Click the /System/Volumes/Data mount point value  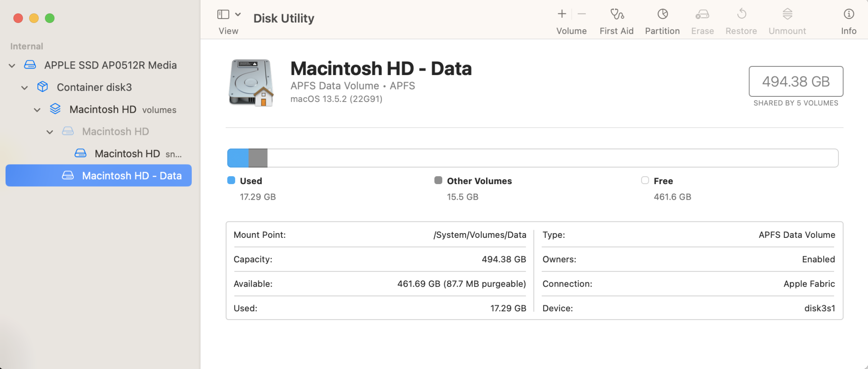click(480, 235)
